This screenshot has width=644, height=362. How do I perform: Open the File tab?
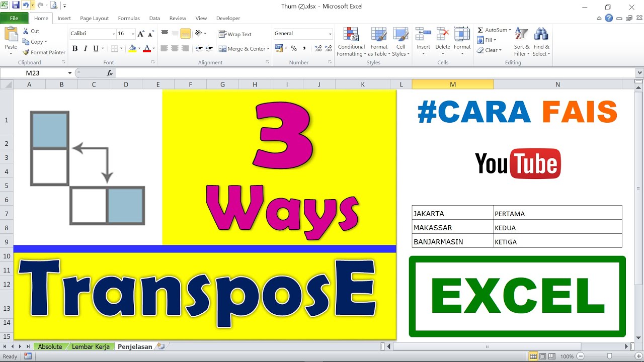click(x=14, y=18)
